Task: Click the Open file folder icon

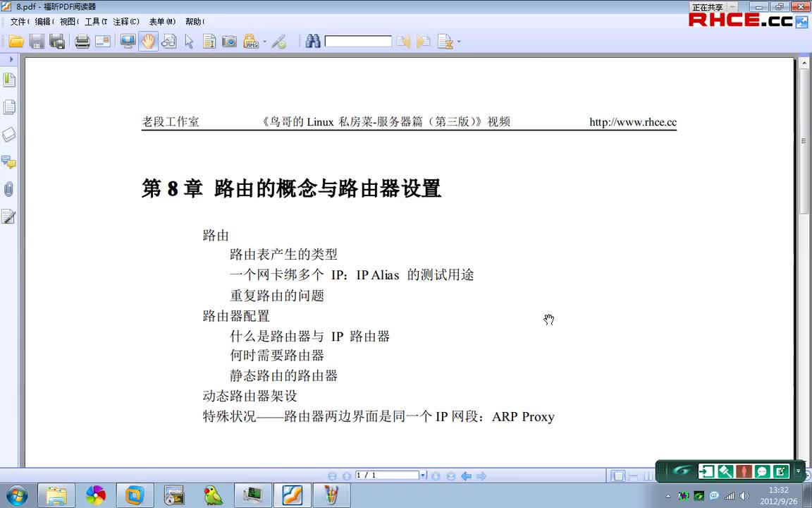Action: pyautogui.click(x=16, y=42)
